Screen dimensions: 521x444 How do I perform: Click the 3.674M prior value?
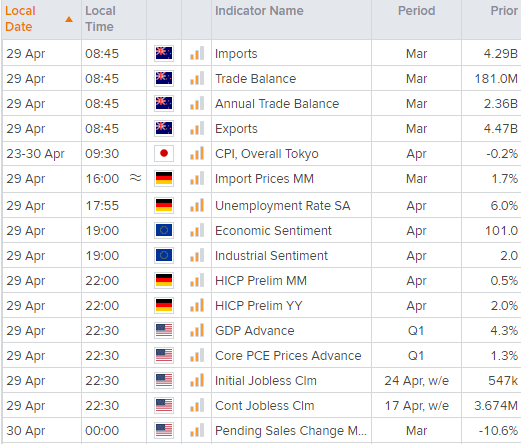pos(496,406)
